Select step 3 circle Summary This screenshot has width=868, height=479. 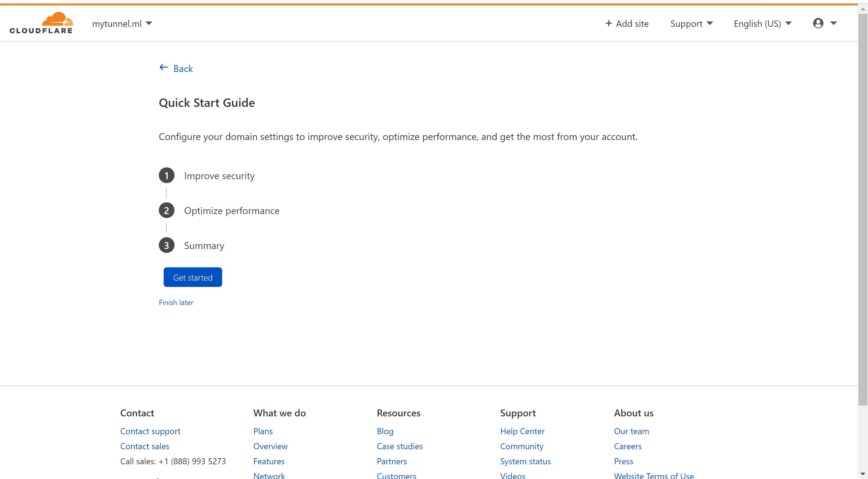(x=166, y=245)
